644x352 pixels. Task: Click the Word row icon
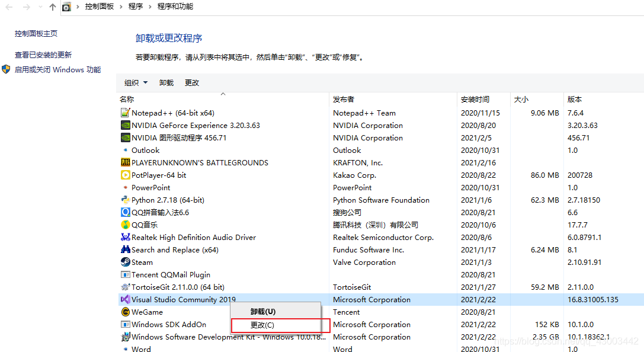tap(125, 348)
